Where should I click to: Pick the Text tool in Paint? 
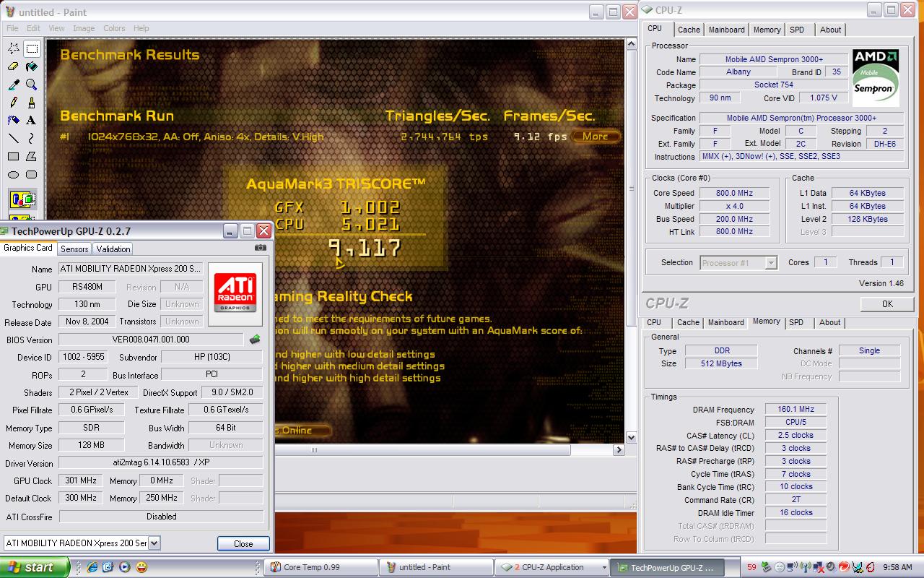[32, 120]
